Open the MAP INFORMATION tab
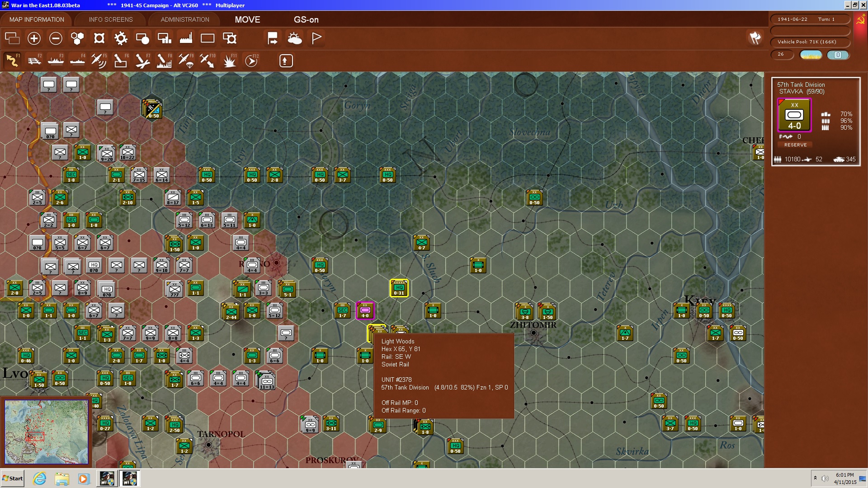 tap(37, 19)
